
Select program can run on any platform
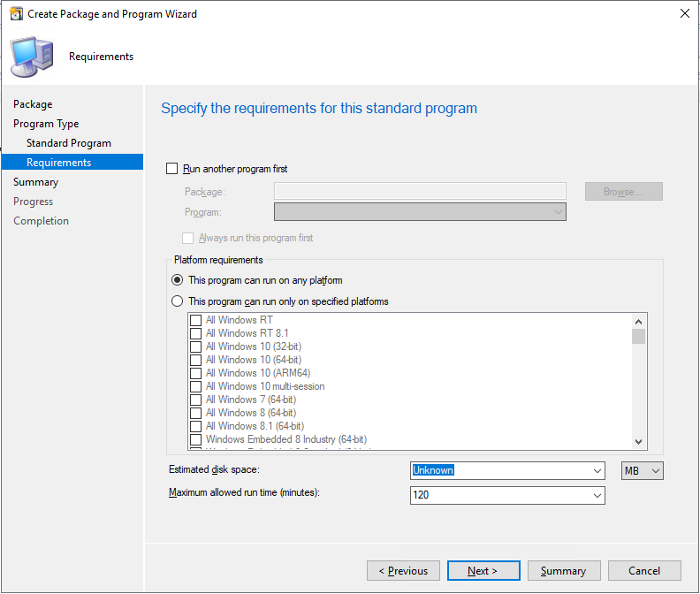click(x=178, y=280)
